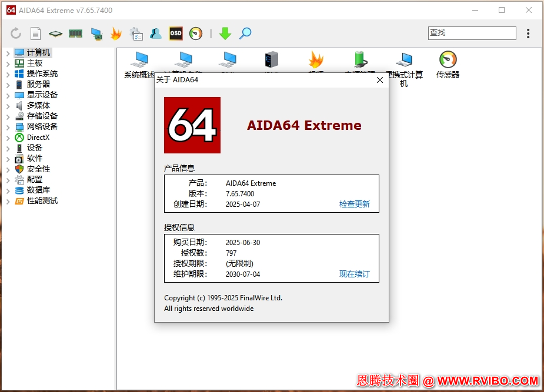Click the Refresh toolbar icon
Screen dimensions: 544x392
(16, 33)
